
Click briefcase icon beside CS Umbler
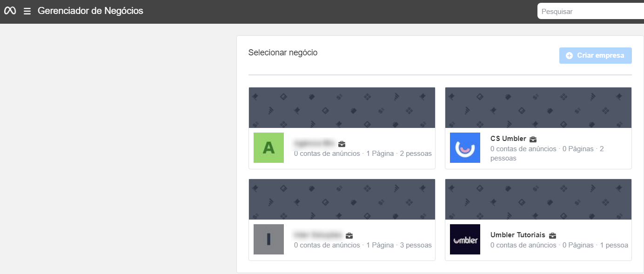click(x=533, y=139)
